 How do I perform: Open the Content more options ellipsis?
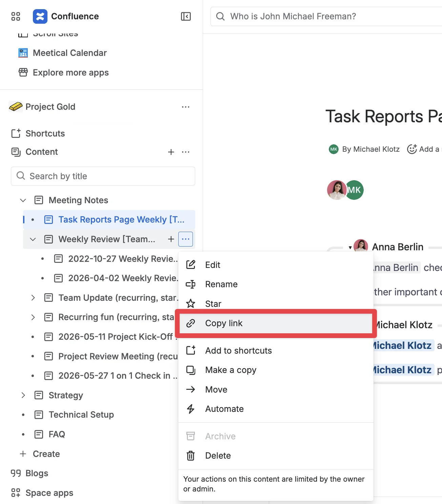185,152
